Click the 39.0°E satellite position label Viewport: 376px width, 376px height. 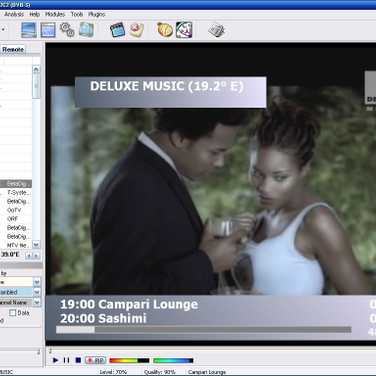pos(10,255)
